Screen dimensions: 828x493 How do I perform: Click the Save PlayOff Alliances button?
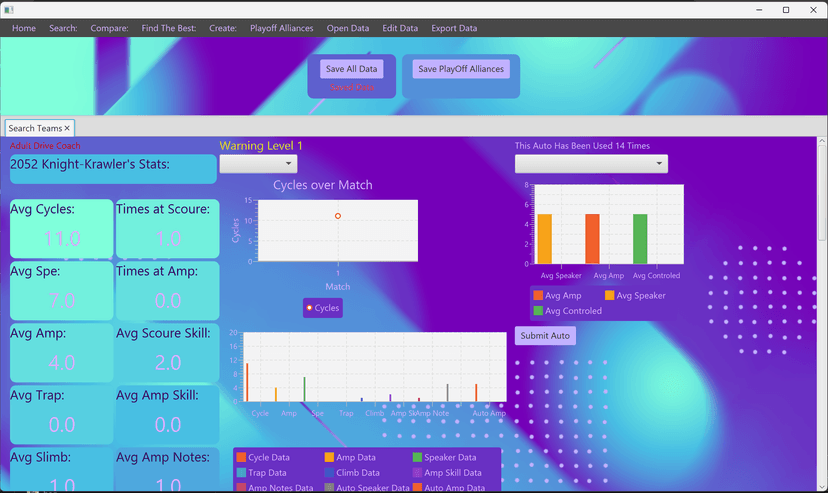point(461,69)
